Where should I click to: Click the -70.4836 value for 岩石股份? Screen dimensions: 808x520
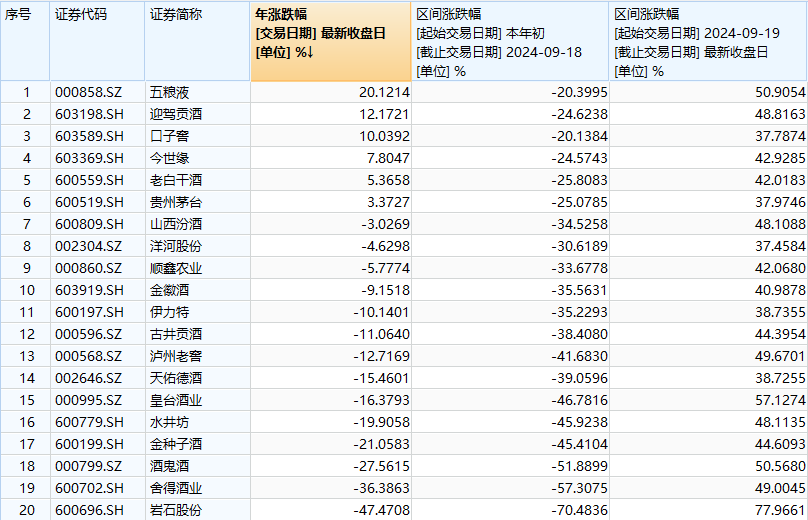(x=580, y=510)
